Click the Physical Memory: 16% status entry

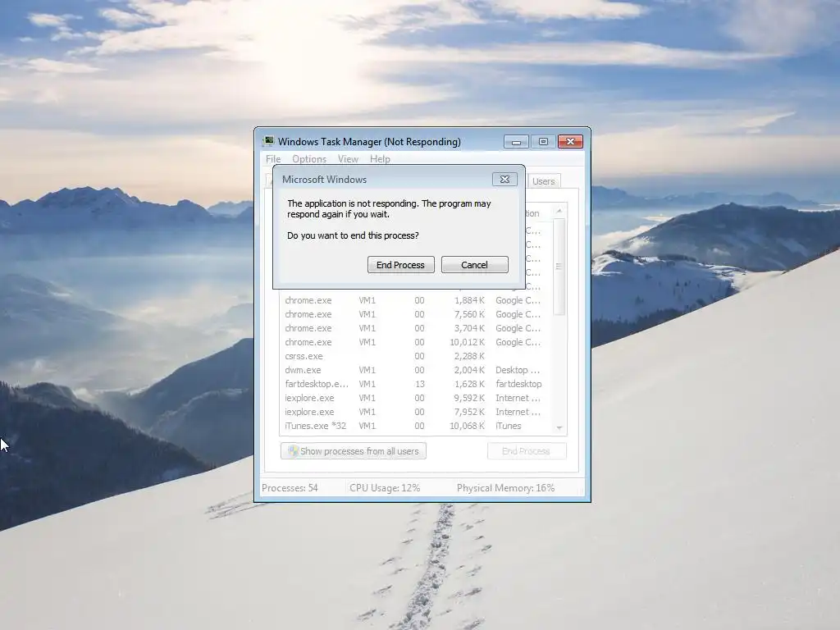point(505,488)
